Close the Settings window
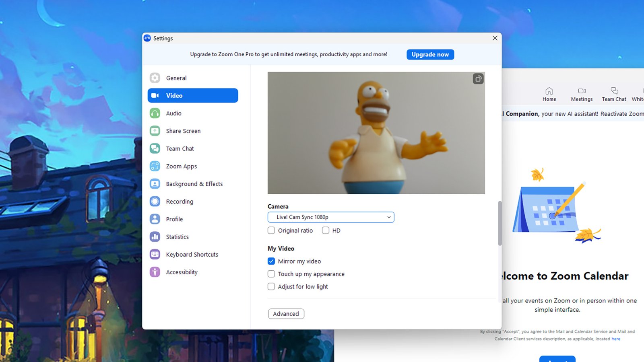644x362 pixels. click(495, 38)
